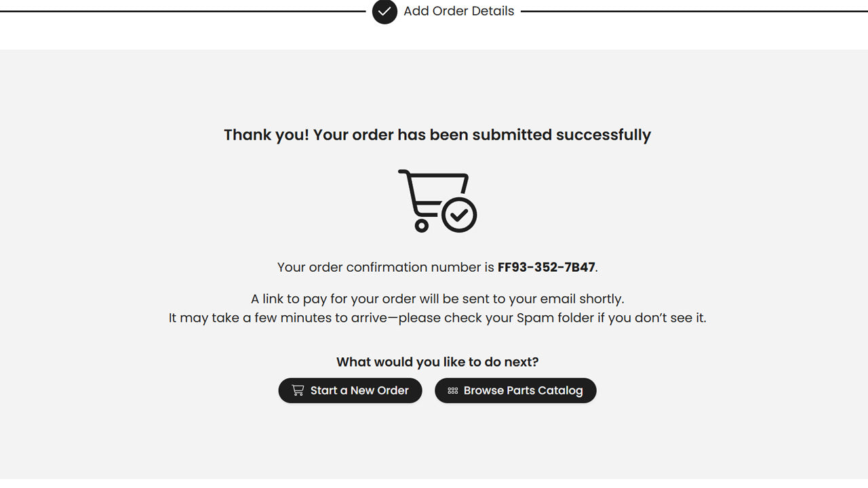Click the word "Spam" in the notice
This screenshot has height=488, width=868.
536,318
